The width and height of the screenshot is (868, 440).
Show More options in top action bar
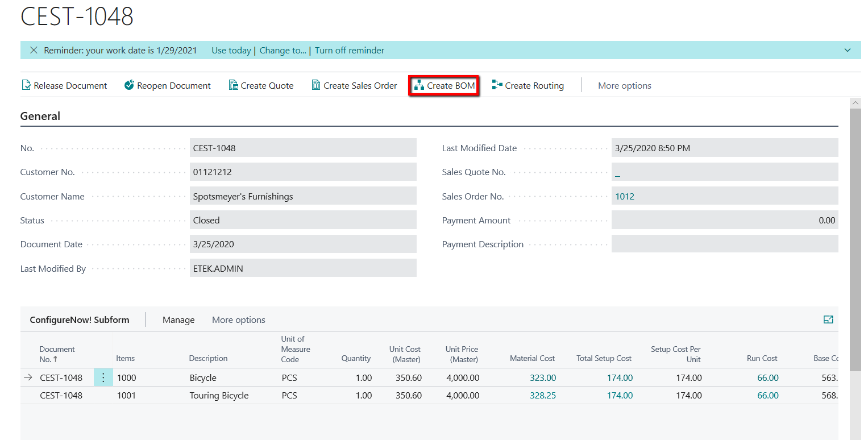pos(624,85)
